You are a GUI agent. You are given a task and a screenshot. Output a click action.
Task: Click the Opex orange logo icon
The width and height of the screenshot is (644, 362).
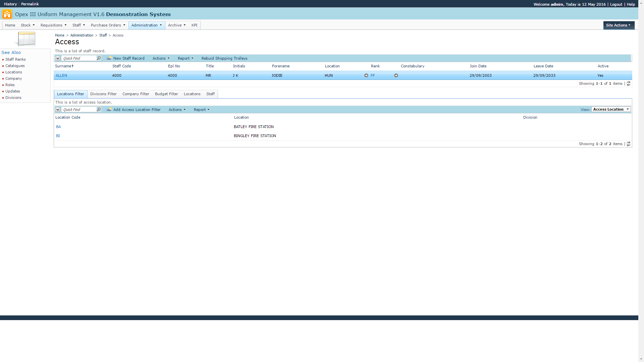pos(7,14)
